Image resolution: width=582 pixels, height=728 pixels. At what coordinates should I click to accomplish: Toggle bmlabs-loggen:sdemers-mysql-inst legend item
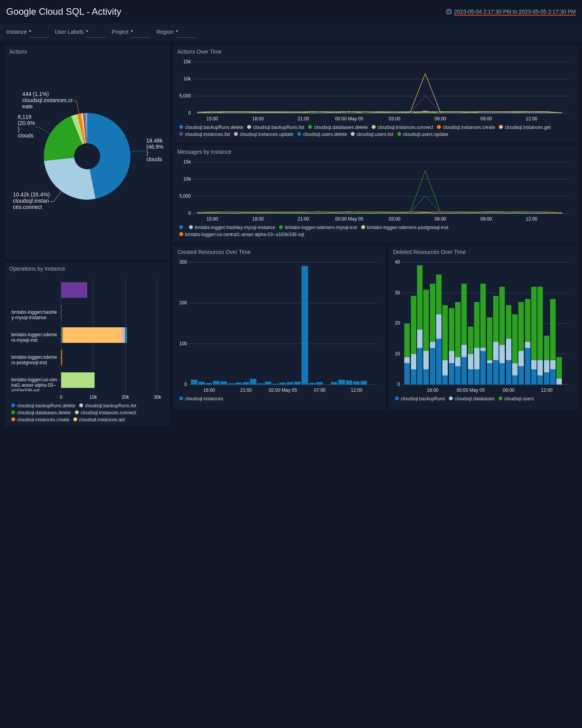[318, 228]
